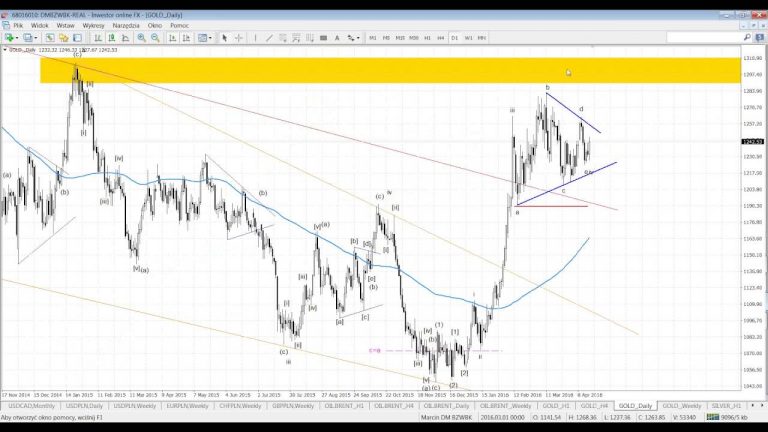Expand the Profiles dropdown arrow
This screenshot has height=432, width=768.
pyautogui.click(x=35, y=38)
